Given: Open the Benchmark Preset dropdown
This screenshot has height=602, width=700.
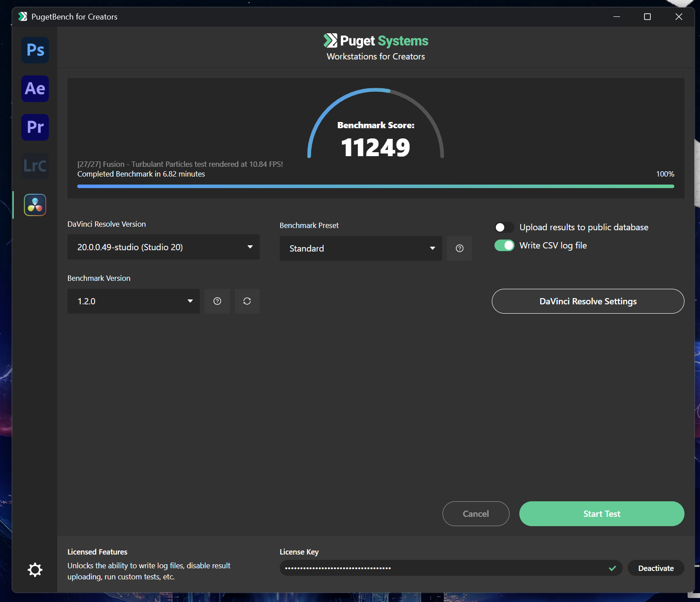Looking at the screenshot, I should [361, 248].
